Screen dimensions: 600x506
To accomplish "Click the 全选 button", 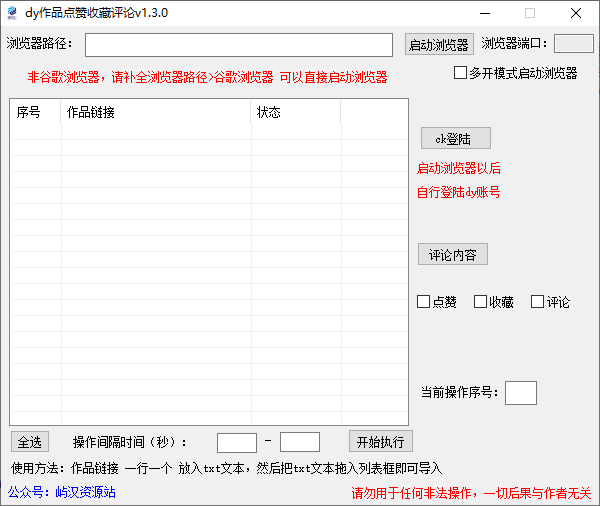I will [29, 442].
